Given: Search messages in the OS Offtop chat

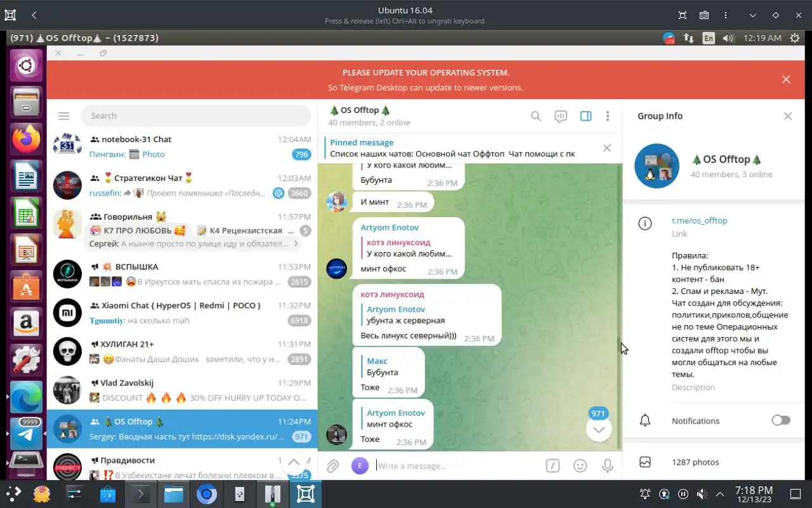Looking at the screenshot, I should (x=536, y=116).
